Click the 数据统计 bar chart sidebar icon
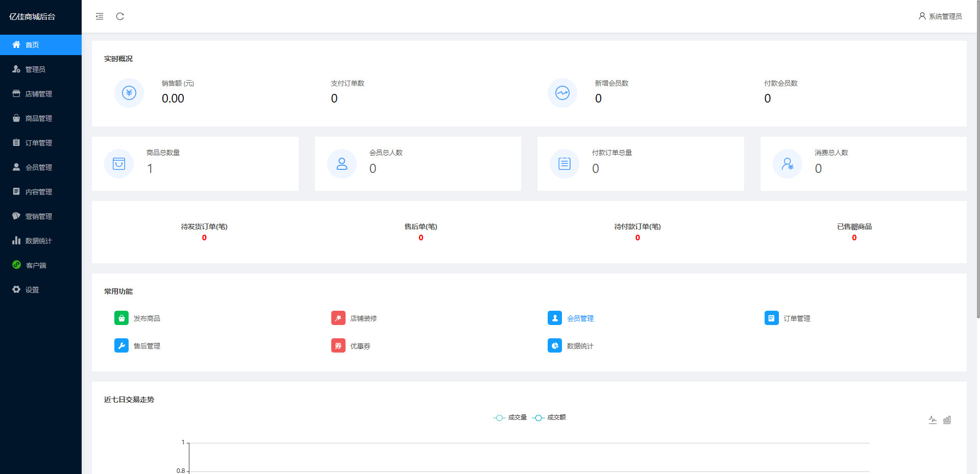980x474 pixels. [x=16, y=240]
